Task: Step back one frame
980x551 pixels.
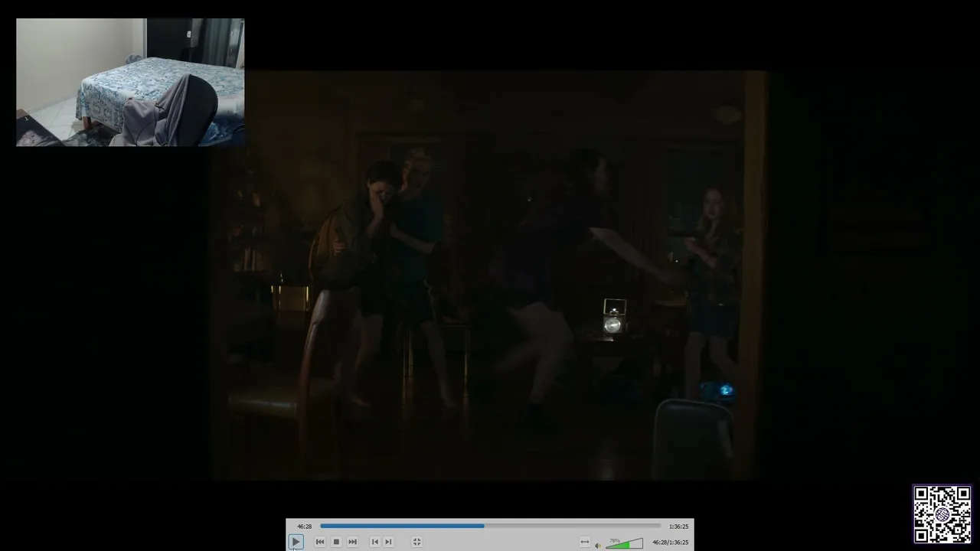Action: [x=374, y=542]
